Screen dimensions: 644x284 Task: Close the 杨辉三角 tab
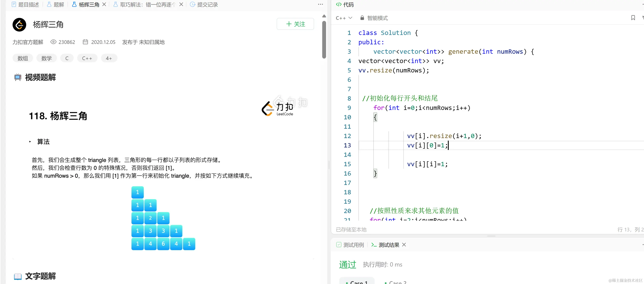point(104,4)
